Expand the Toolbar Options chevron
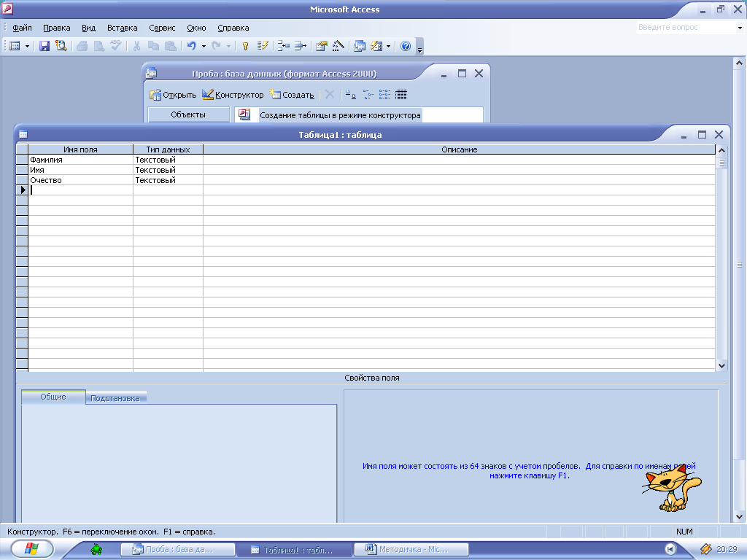This screenshot has height=560, width=747. point(419,47)
